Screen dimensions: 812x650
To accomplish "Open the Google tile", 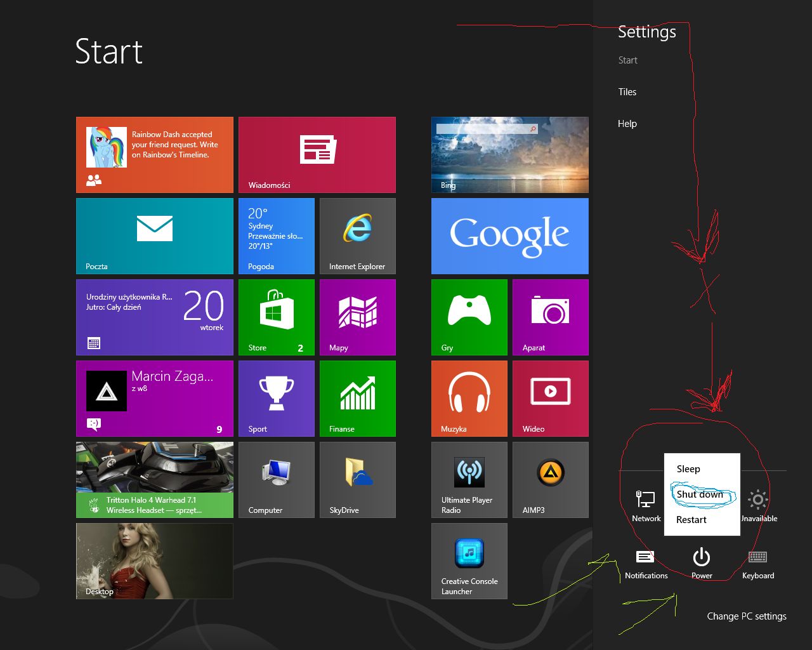I will click(510, 236).
